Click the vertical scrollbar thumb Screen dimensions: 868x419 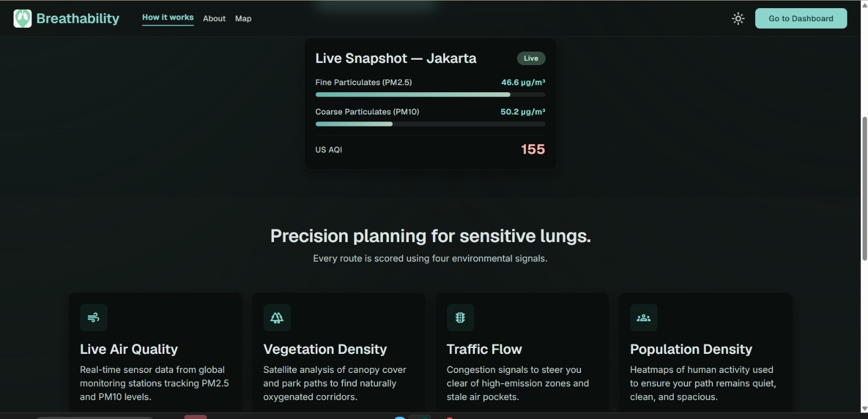coord(864,188)
